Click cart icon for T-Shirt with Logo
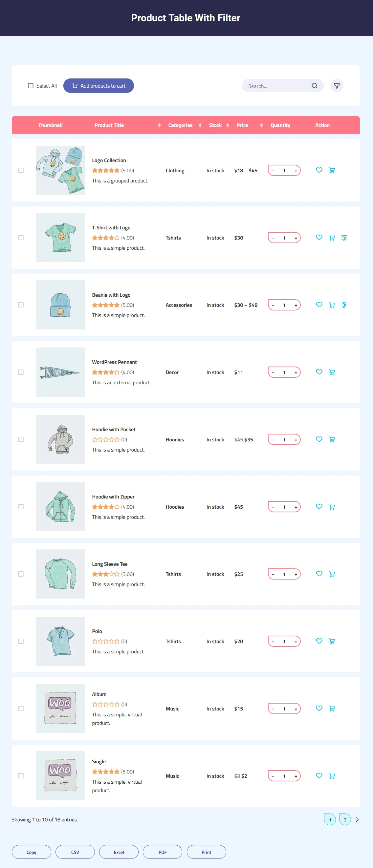 point(332,238)
